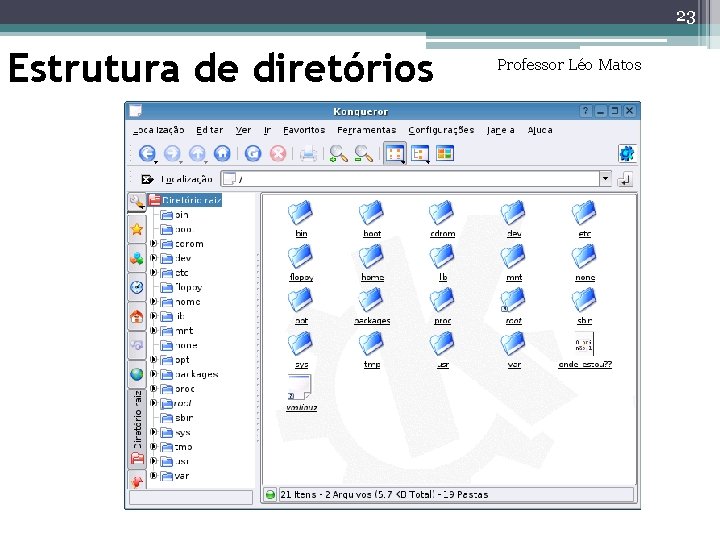
Task: Expand the dev tree node
Action: coord(154,258)
